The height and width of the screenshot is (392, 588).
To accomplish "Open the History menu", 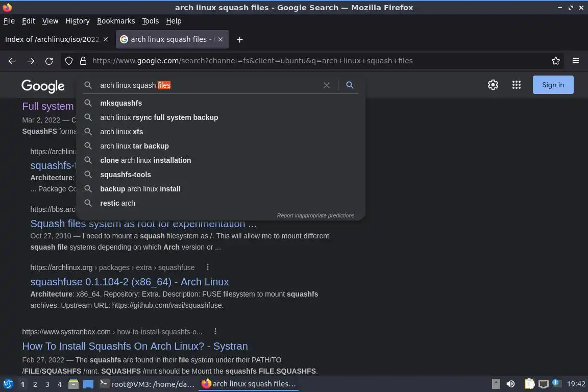I will 78,21.
